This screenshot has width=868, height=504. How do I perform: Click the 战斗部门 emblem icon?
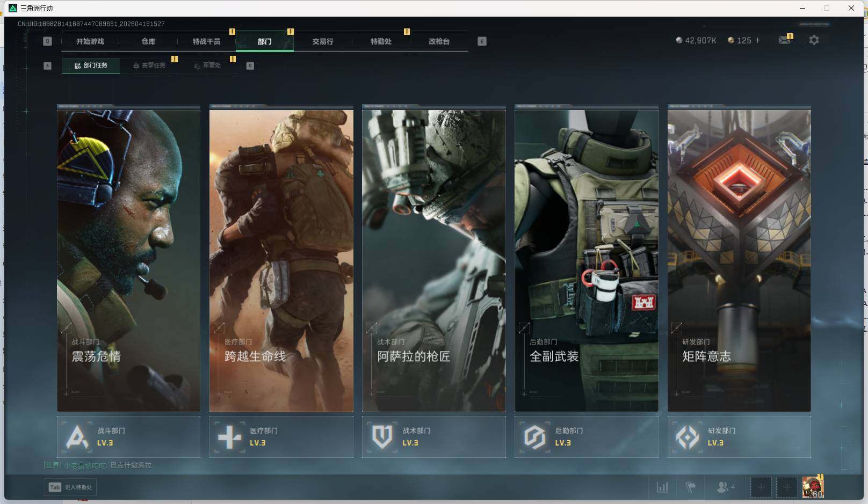(x=76, y=437)
